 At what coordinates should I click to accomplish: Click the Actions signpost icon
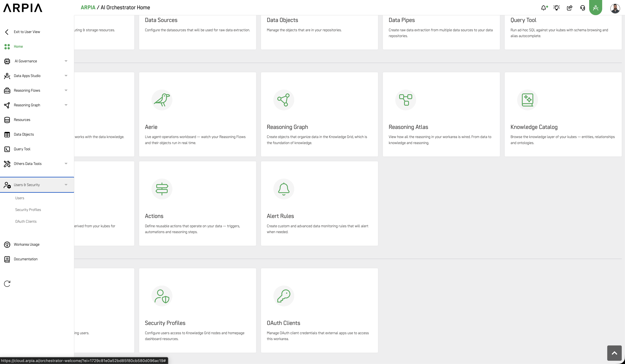coord(162,189)
